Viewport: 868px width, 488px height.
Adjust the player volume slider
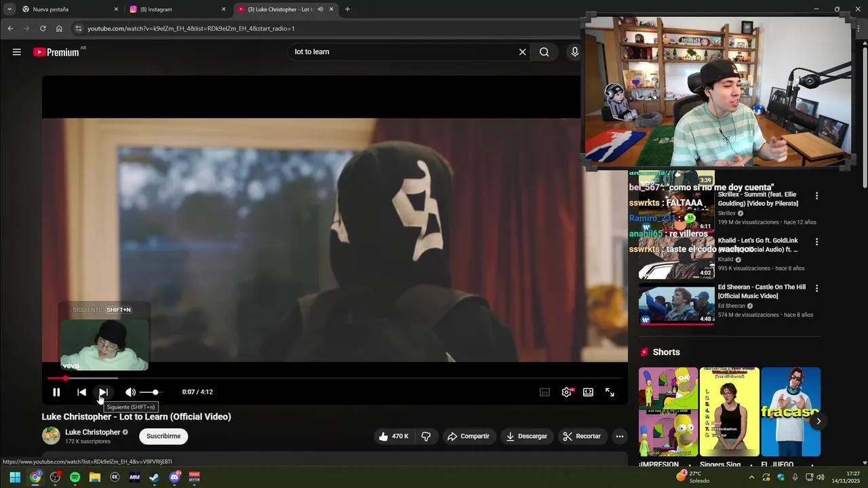(151, 392)
